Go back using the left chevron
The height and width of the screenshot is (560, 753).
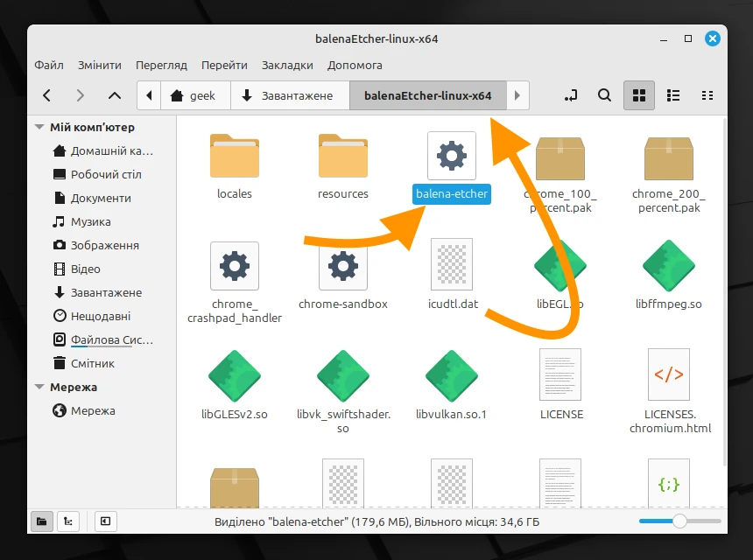(x=46, y=95)
